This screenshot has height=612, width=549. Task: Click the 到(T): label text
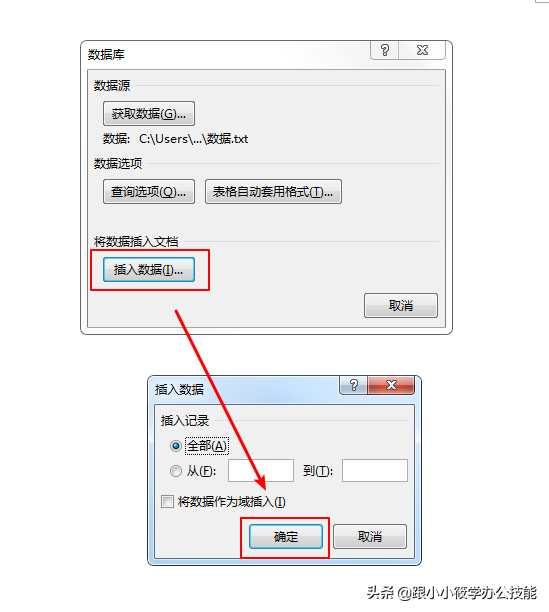tap(318, 471)
